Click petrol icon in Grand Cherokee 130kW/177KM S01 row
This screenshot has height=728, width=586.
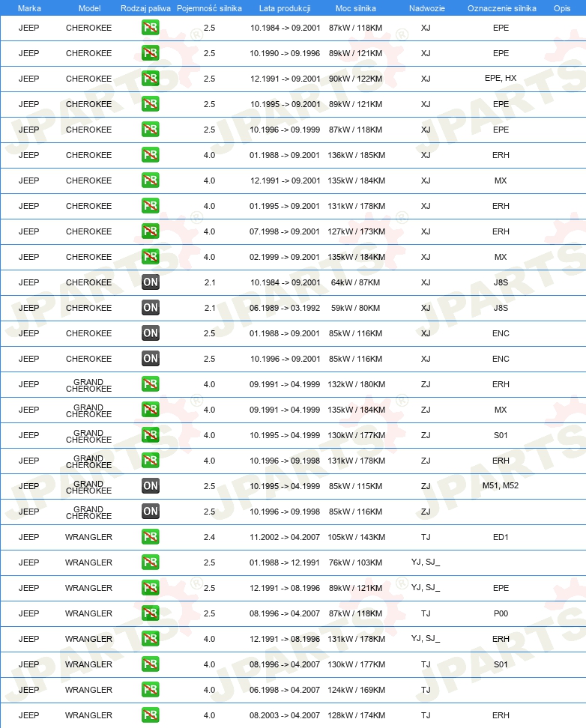click(x=150, y=435)
